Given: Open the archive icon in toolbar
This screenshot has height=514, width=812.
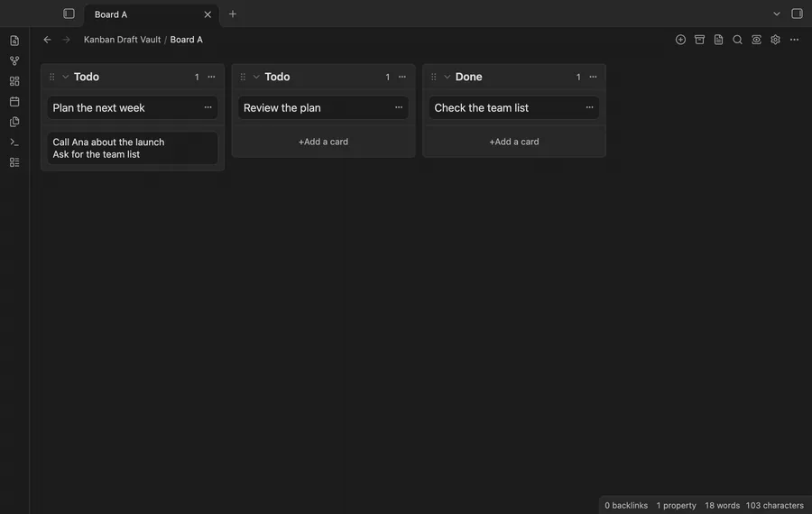Looking at the screenshot, I should (x=699, y=40).
